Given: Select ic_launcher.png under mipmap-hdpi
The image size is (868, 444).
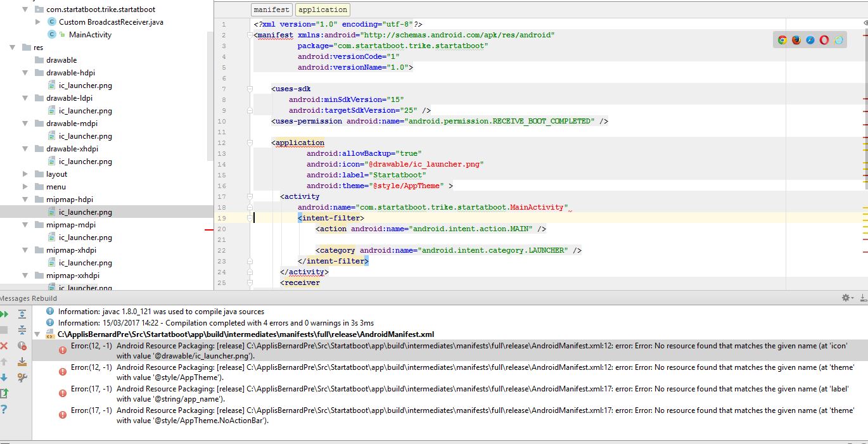Looking at the screenshot, I should tap(86, 212).
